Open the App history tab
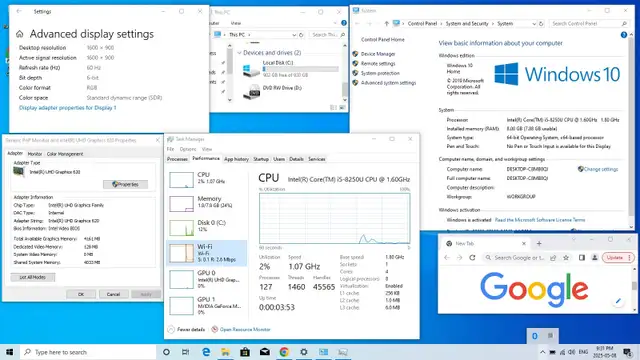640x360 pixels. [x=236, y=159]
